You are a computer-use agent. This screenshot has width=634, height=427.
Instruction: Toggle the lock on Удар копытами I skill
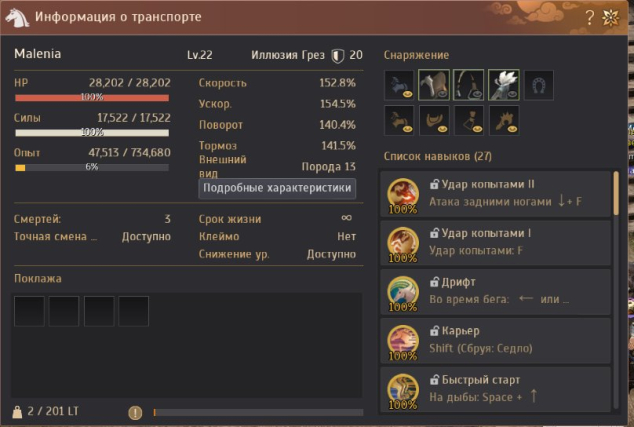[434, 233]
